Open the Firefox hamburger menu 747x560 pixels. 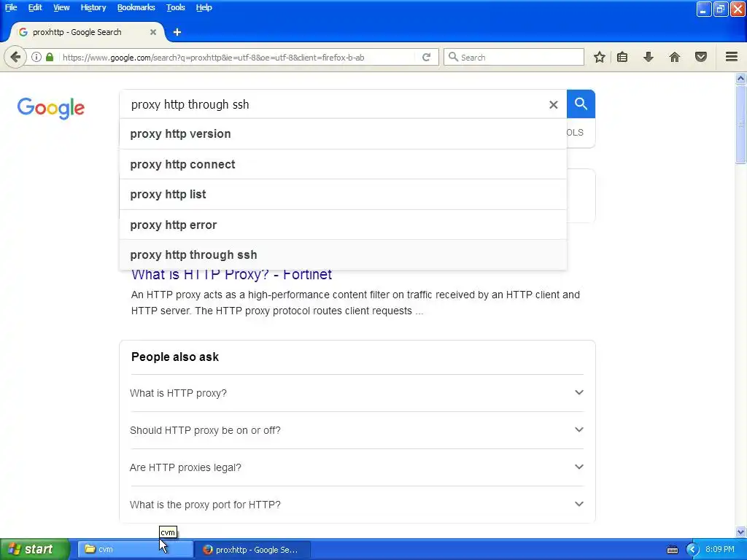[x=732, y=57]
